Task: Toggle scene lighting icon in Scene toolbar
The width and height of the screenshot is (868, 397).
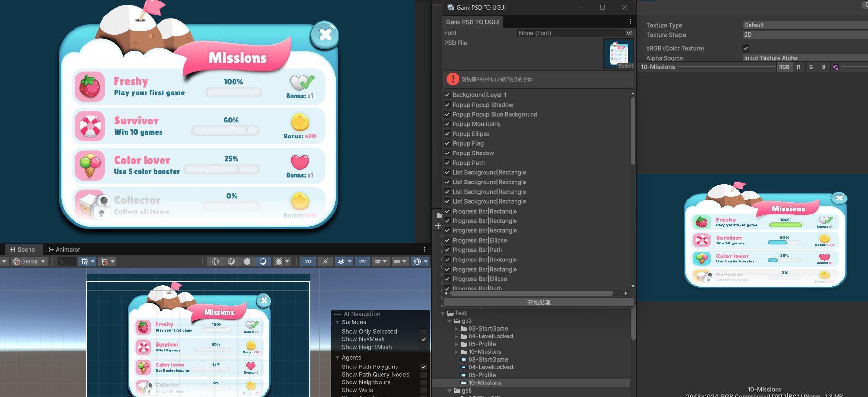Action: tap(325, 261)
